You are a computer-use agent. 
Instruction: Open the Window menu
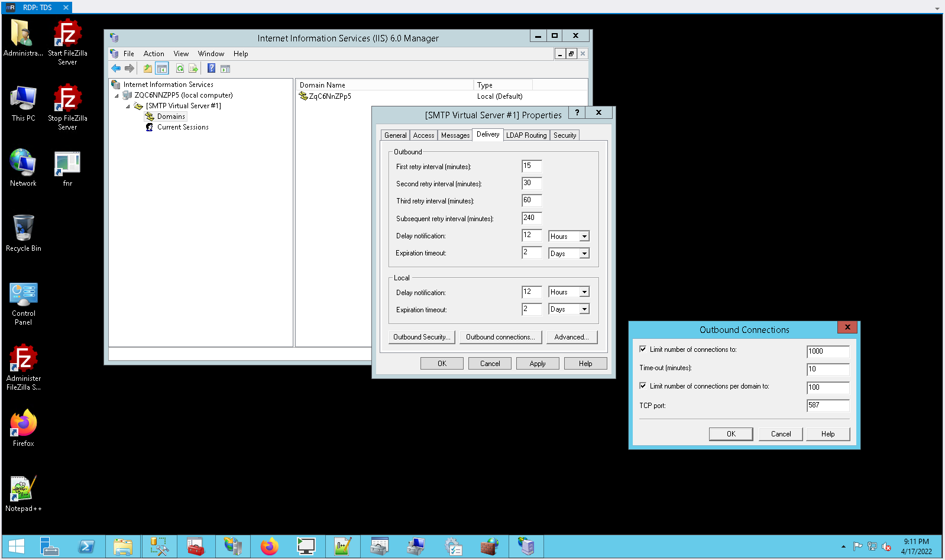point(211,54)
